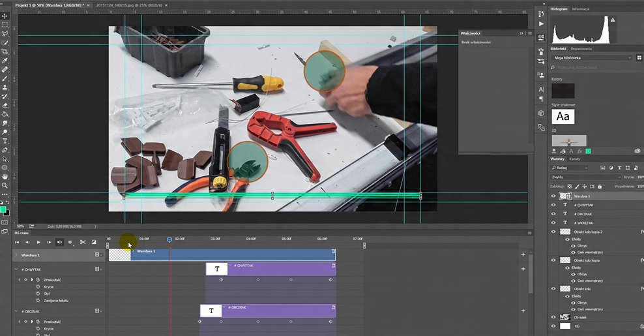
Task: Lock all with the padlock icon
Action: (x=600, y=187)
